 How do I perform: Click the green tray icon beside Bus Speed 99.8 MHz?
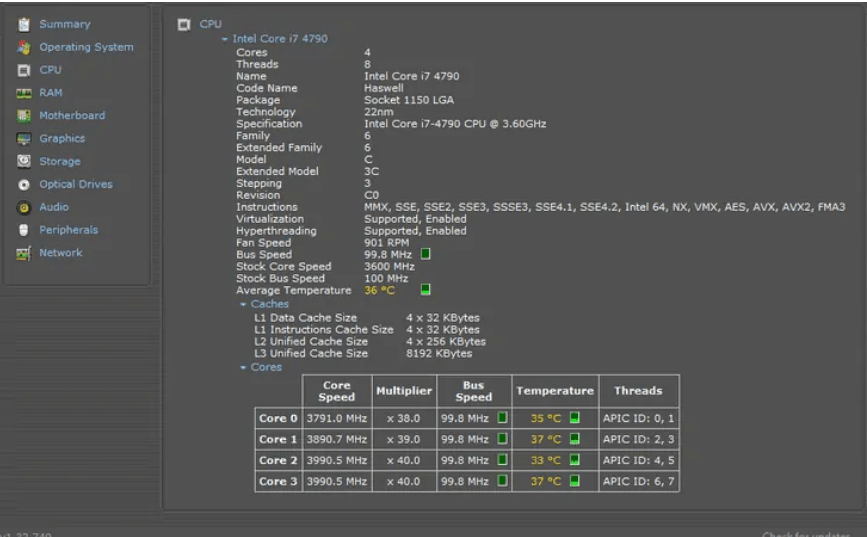(425, 254)
